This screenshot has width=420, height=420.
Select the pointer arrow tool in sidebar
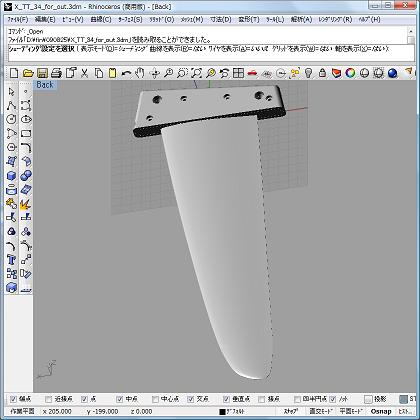pyautogui.click(x=11, y=91)
